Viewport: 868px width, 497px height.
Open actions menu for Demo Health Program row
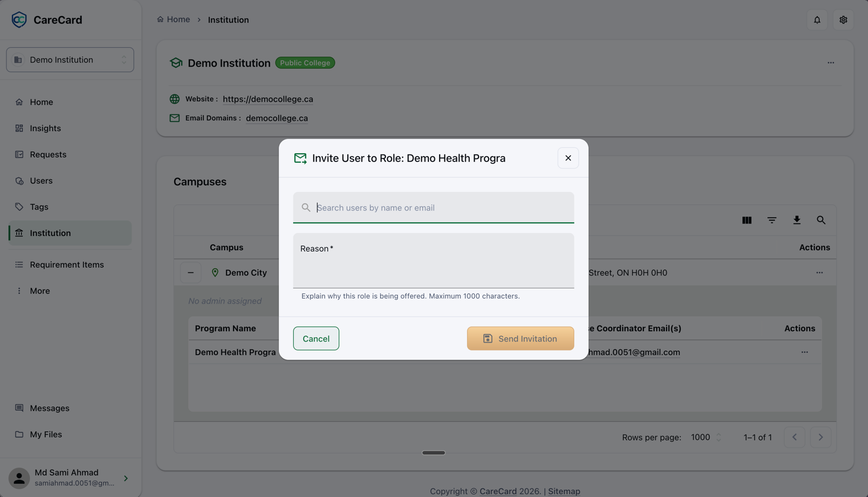(x=804, y=352)
